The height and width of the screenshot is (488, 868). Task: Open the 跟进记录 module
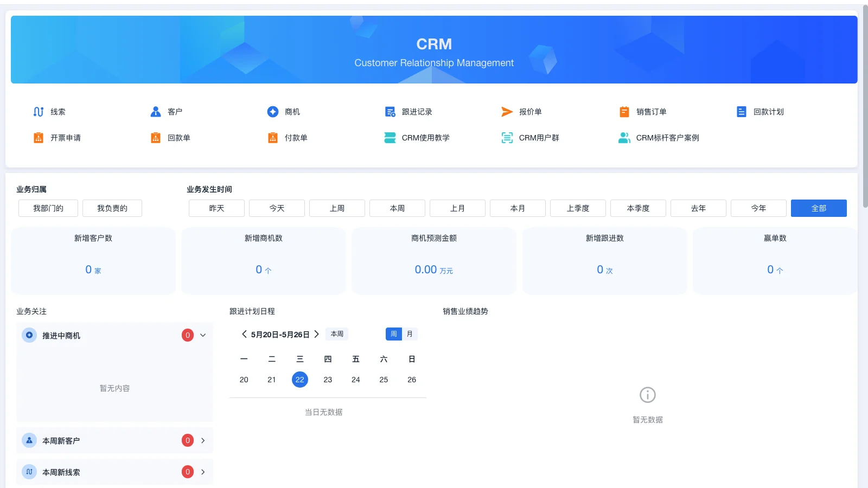pyautogui.click(x=417, y=112)
